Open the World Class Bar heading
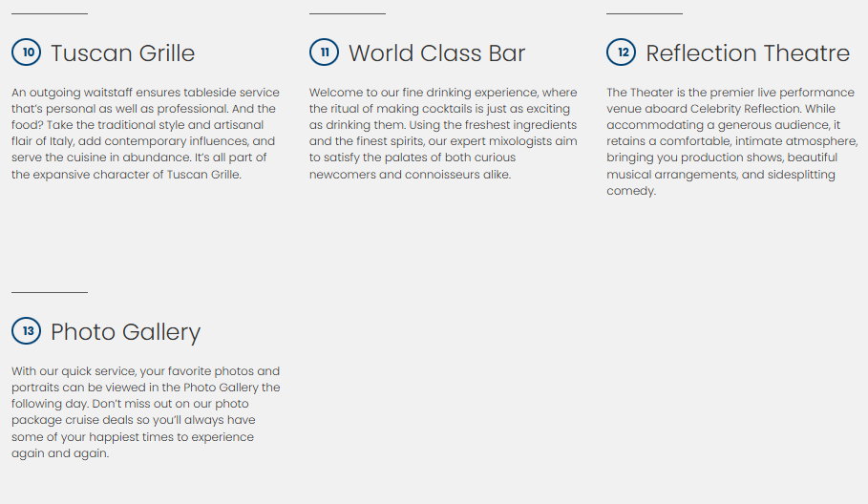868x504 pixels. (436, 53)
